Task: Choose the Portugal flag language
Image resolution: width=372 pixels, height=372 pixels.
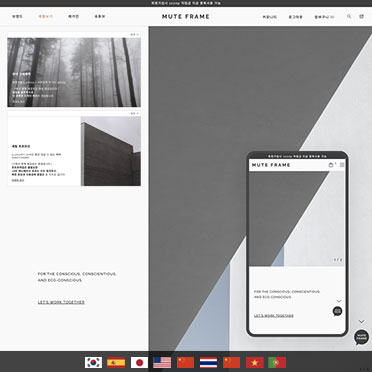Action: 277,362
